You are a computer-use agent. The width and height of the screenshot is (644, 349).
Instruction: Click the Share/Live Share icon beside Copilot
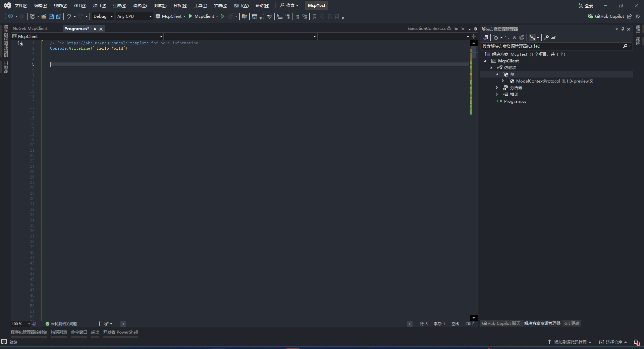(x=630, y=16)
